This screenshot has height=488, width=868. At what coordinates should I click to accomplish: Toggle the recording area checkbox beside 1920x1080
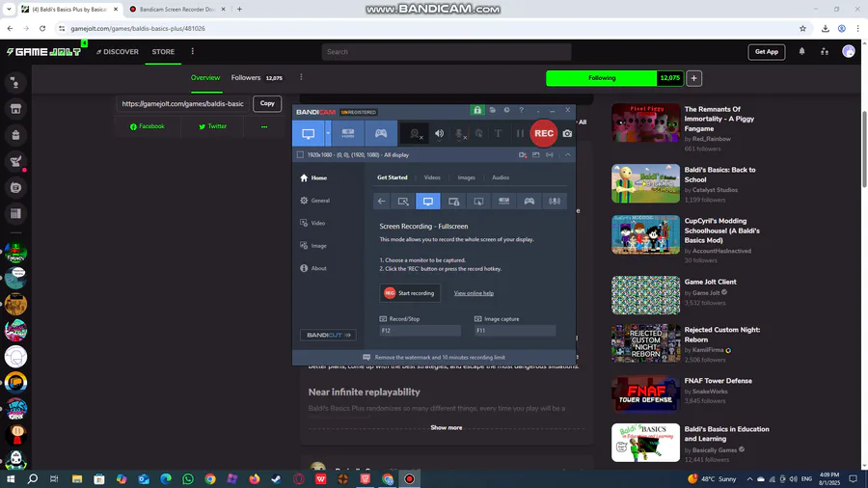[x=300, y=155]
